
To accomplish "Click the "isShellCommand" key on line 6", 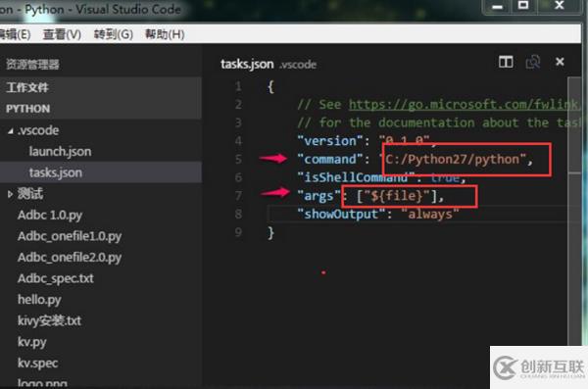I will (x=356, y=177).
